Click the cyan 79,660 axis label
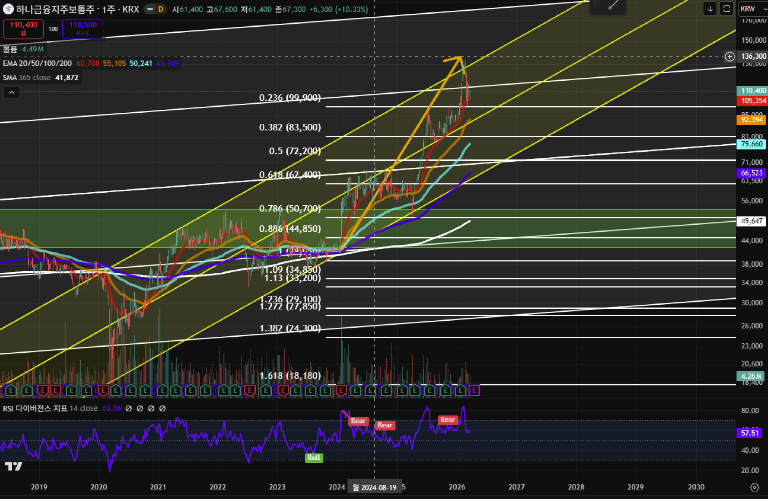Screen dimensions: 768x499 click(751, 144)
